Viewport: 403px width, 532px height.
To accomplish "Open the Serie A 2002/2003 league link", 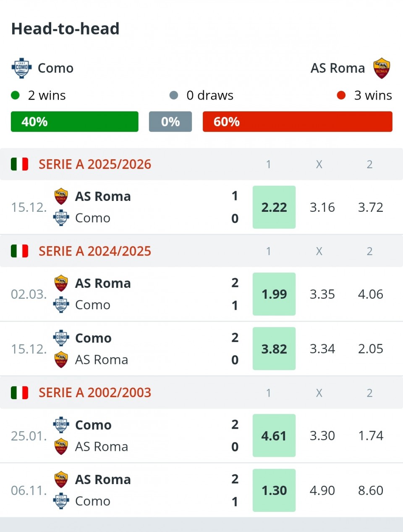I will coord(95,393).
